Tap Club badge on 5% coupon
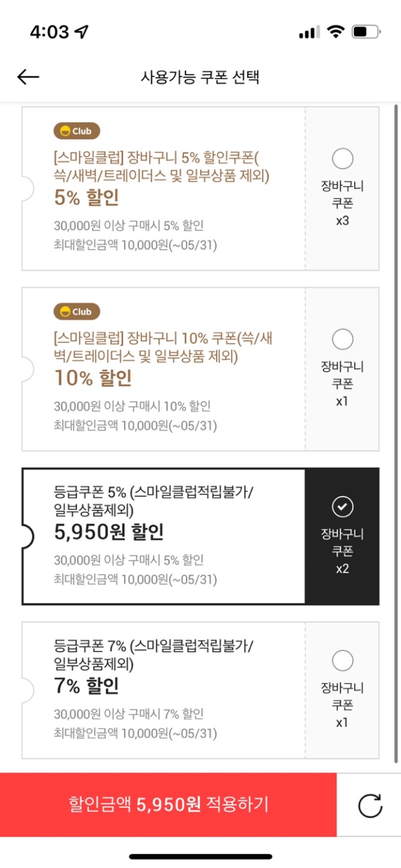401x868 pixels. tap(76, 131)
